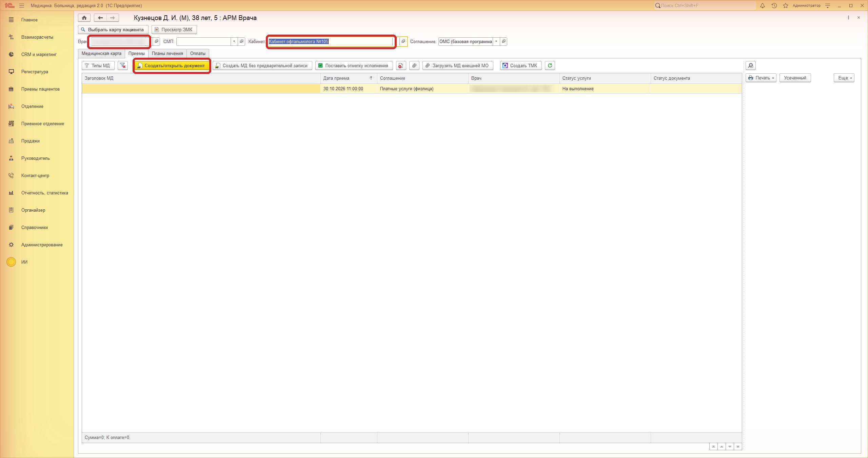Navigate forward with the right arrow
This screenshot has height=458, width=868.
coord(113,18)
